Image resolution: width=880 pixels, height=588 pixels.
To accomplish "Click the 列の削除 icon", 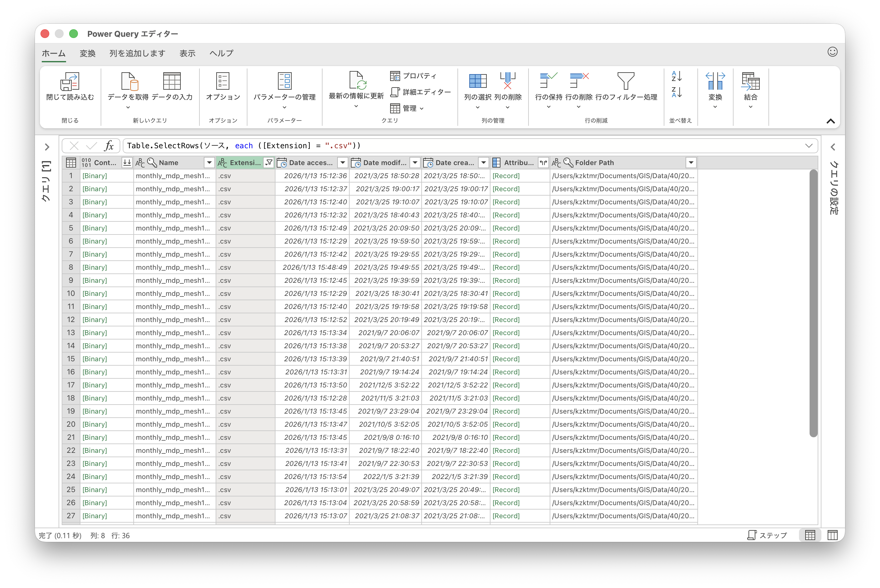I will (508, 81).
